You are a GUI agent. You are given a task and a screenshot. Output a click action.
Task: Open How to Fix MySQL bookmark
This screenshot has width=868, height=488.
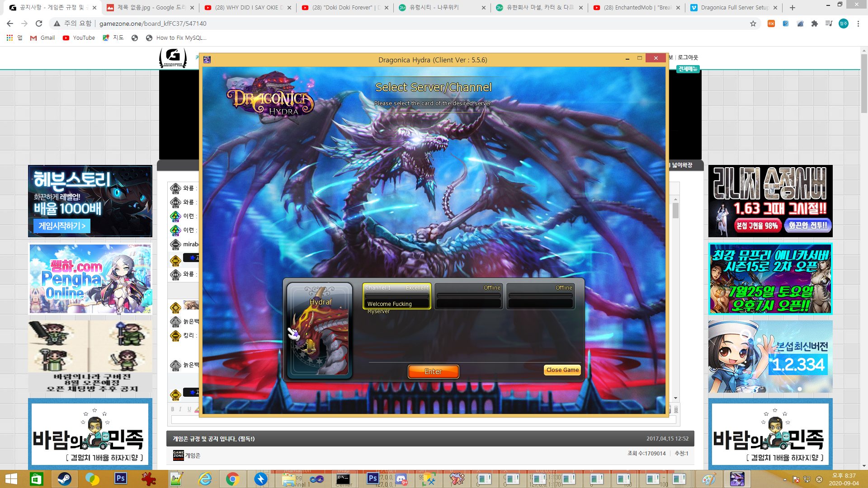[x=176, y=38]
